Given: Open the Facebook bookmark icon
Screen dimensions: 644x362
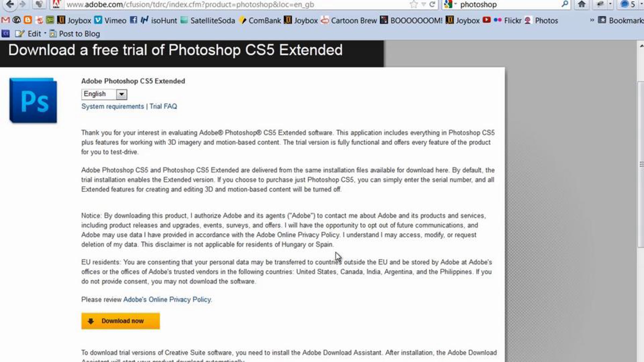Looking at the screenshot, I should [x=133, y=20].
